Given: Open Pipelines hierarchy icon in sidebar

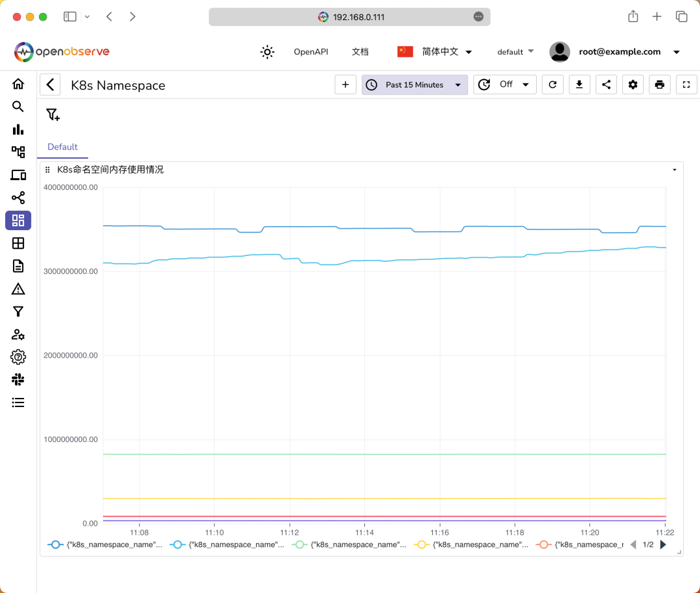Looking at the screenshot, I should click(18, 152).
